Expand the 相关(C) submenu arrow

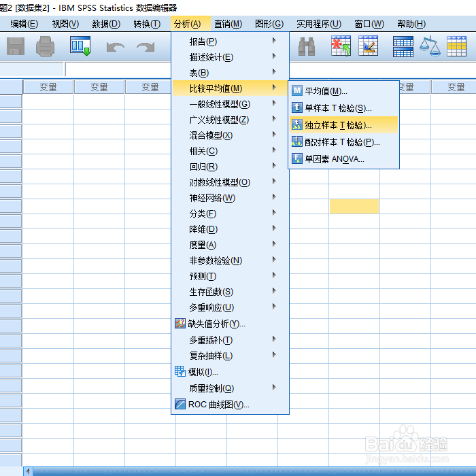(274, 150)
